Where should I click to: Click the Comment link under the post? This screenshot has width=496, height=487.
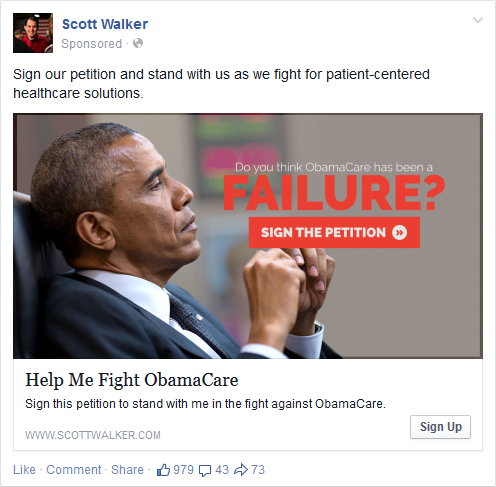coord(74,470)
